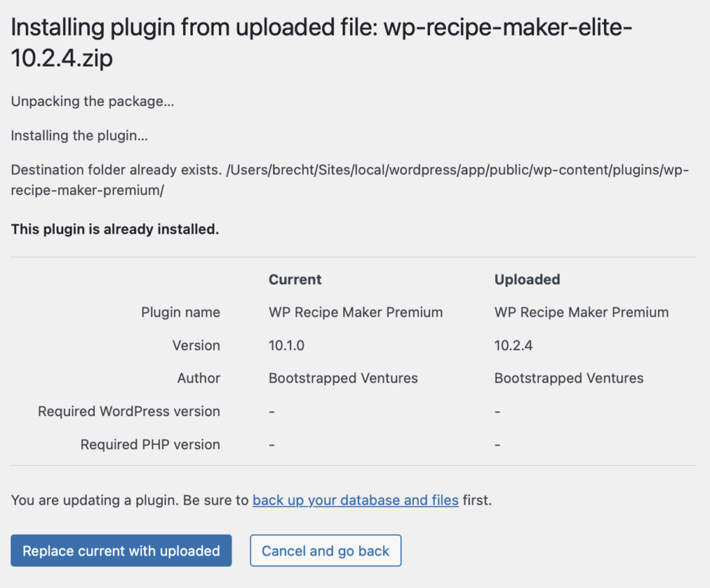
Task: Click the Required WordPress version label
Action: click(129, 412)
